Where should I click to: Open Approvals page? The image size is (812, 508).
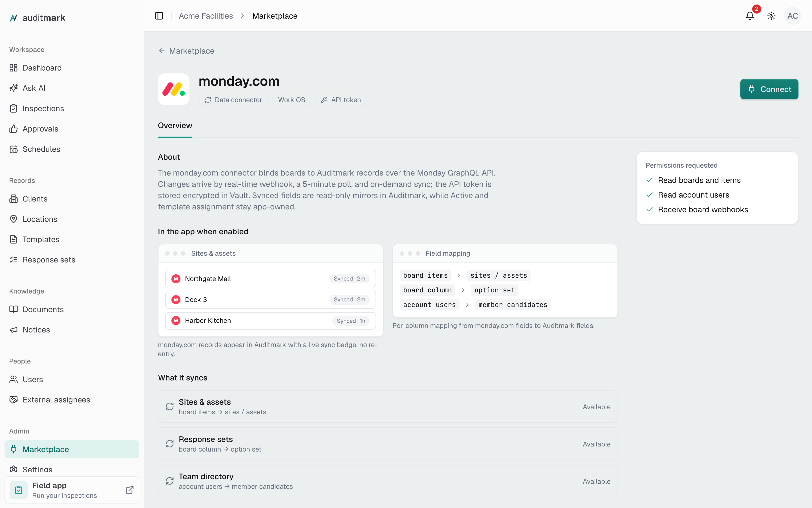[x=72, y=129]
